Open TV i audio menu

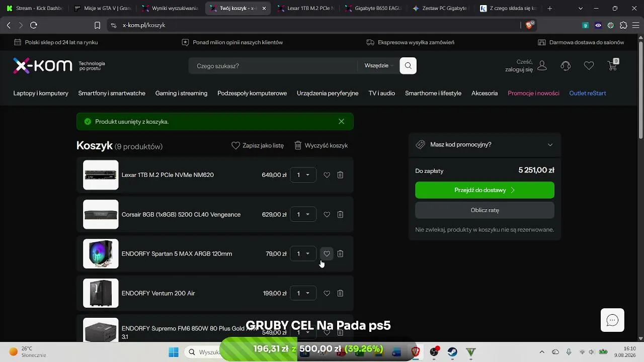click(382, 93)
